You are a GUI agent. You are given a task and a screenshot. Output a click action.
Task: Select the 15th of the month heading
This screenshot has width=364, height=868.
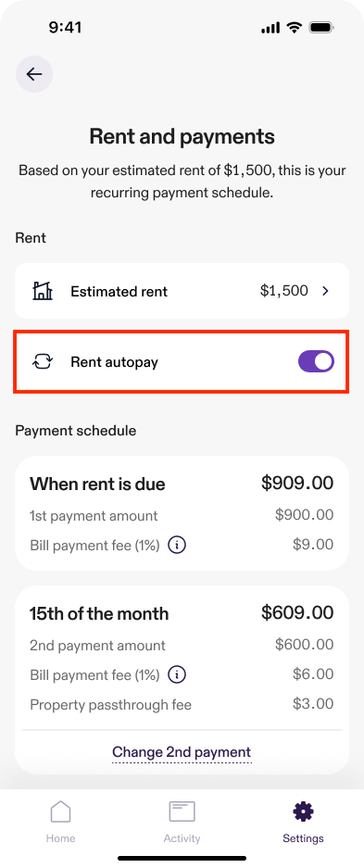(x=99, y=613)
